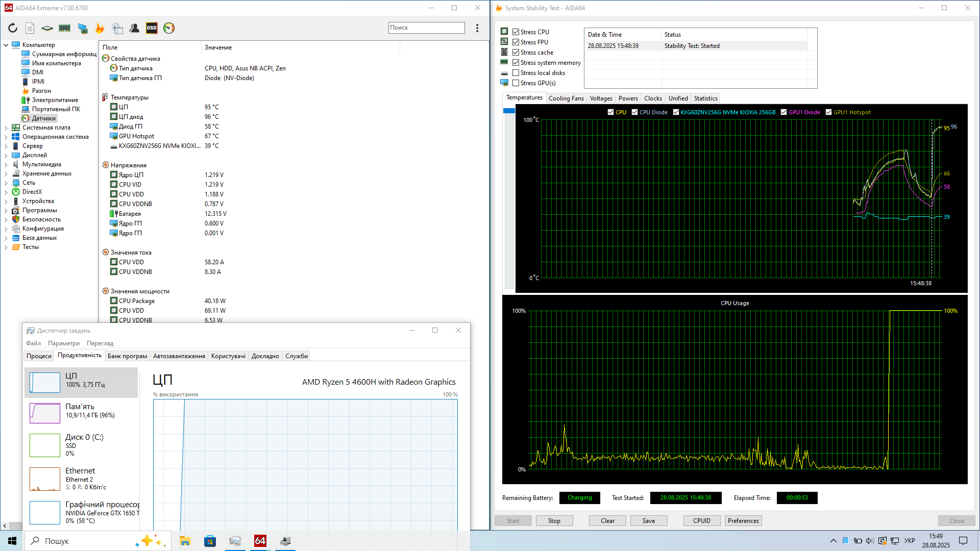Expand the Тесты tree node
This screenshot has width=980, height=551.
click(x=6, y=247)
